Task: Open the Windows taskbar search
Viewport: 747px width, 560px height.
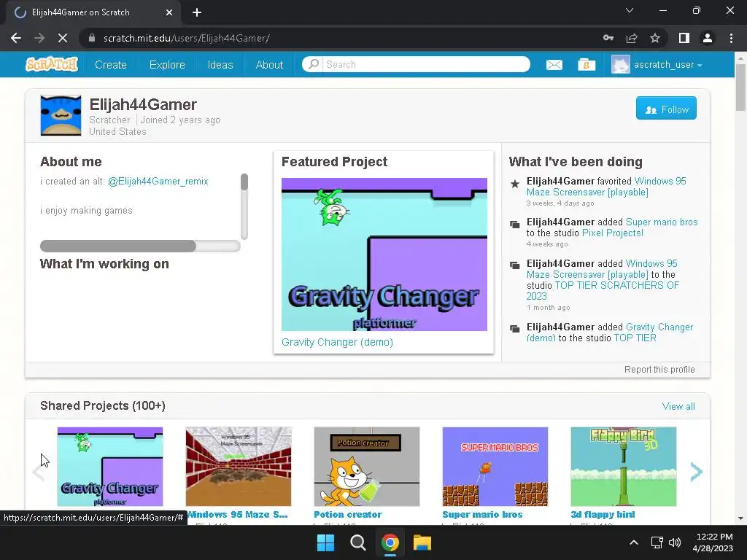Action: [x=357, y=542]
